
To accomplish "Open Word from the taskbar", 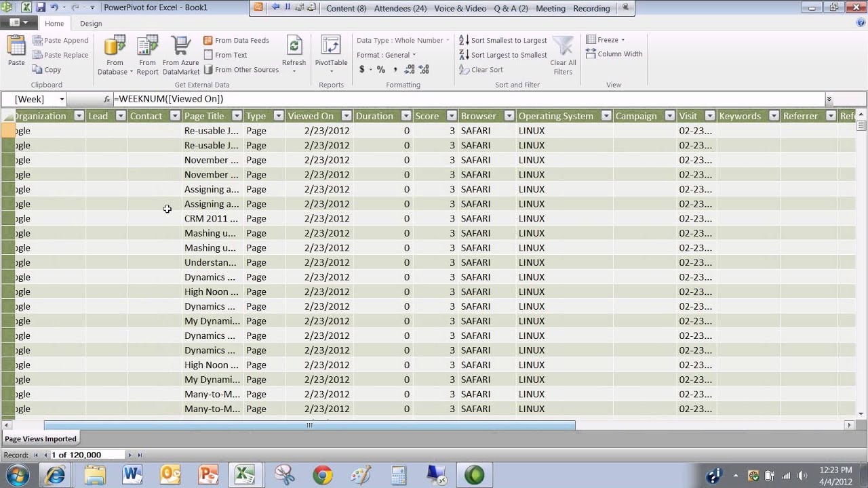I will coord(132,475).
